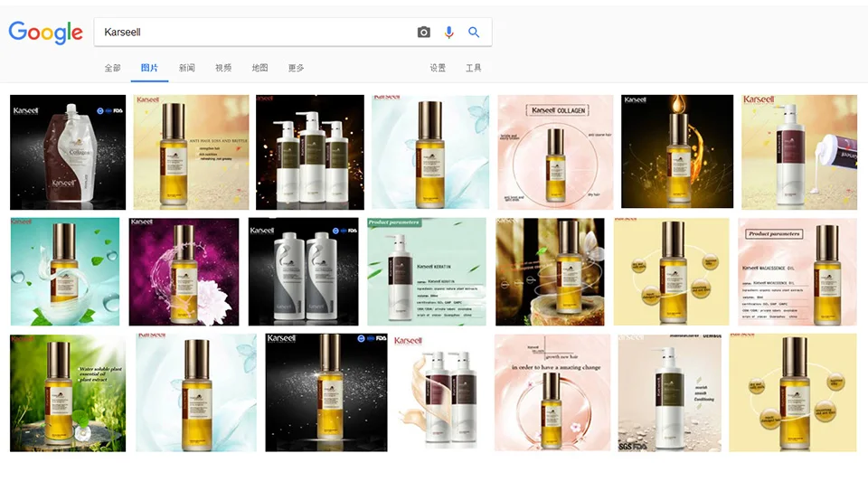Open the amazing change pink bottle image

[552, 392]
